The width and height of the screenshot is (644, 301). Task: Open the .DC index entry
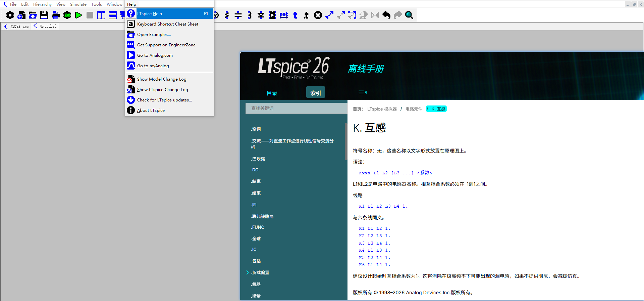255,170
